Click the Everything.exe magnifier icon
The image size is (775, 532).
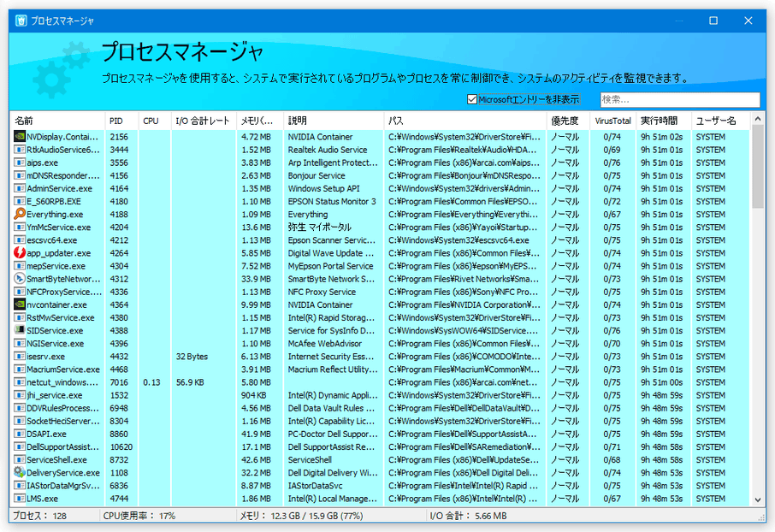20,214
